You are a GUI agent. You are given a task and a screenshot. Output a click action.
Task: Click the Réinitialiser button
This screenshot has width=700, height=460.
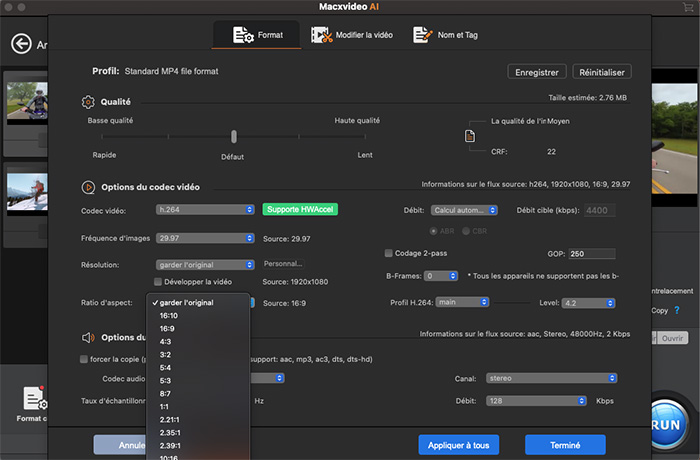(x=602, y=72)
